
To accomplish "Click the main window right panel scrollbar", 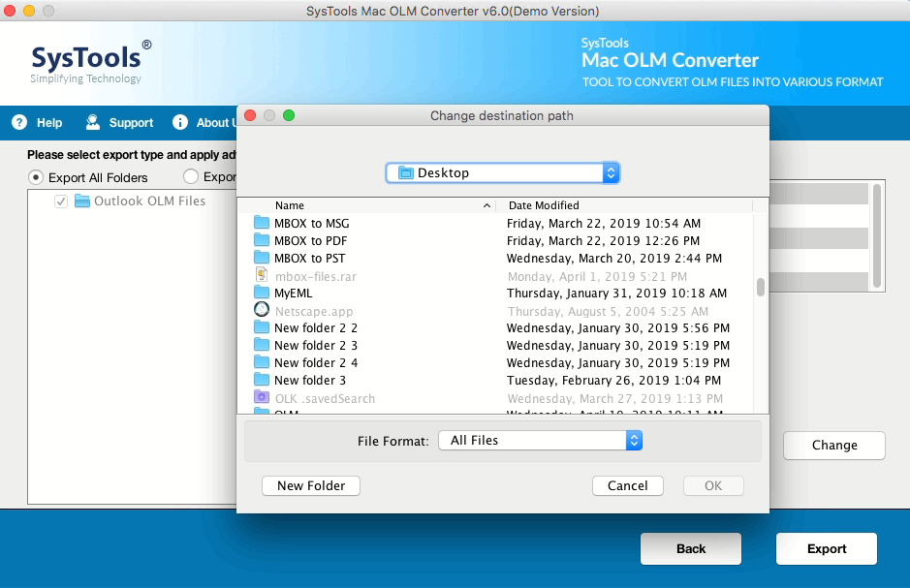I will point(877,234).
